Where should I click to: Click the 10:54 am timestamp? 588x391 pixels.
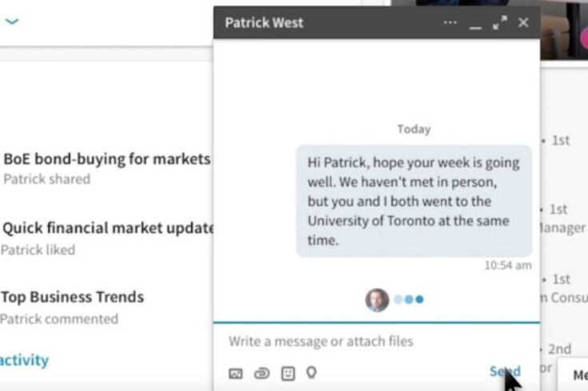click(508, 265)
